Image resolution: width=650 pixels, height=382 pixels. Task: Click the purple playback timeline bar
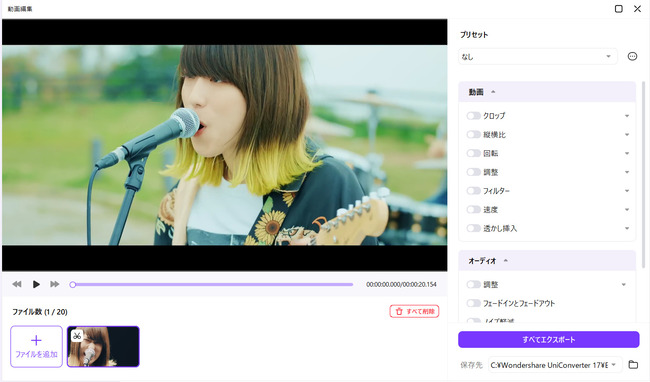coord(213,285)
